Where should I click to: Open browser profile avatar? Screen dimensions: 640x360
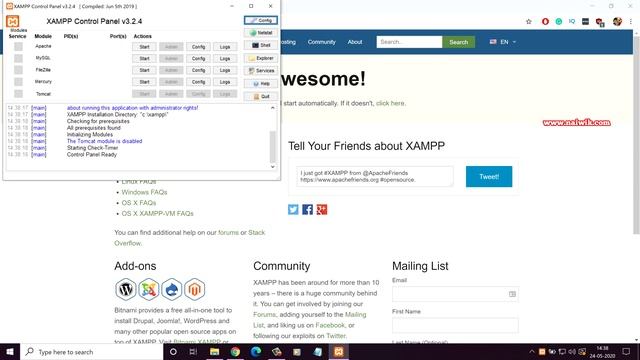pos(617,22)
